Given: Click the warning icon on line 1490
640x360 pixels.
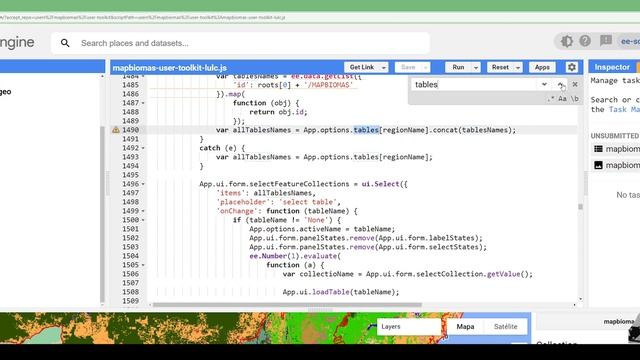Looking at the screenshot, I should (x=116, y=130).
